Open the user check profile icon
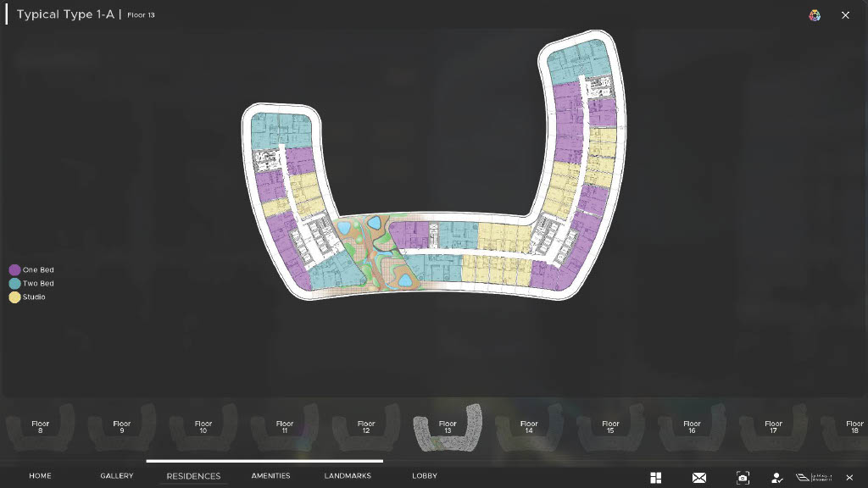Viewport: 868px width, 488px height. coord(777,478)
